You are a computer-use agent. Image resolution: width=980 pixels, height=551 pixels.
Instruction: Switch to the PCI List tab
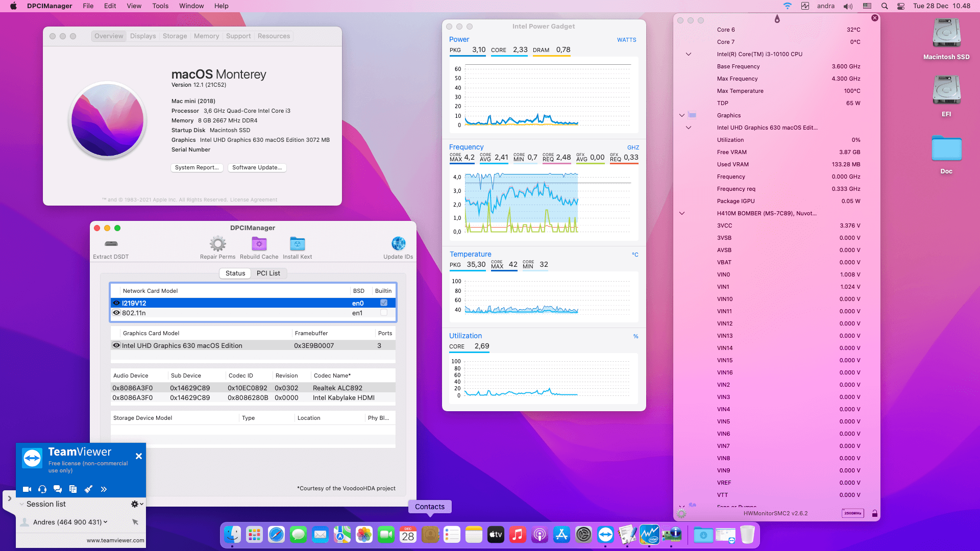(x=268, y=273)
